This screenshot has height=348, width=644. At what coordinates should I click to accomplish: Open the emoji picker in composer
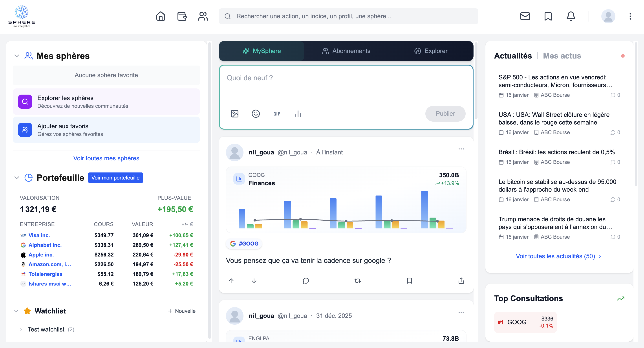(x=256, y=114)
